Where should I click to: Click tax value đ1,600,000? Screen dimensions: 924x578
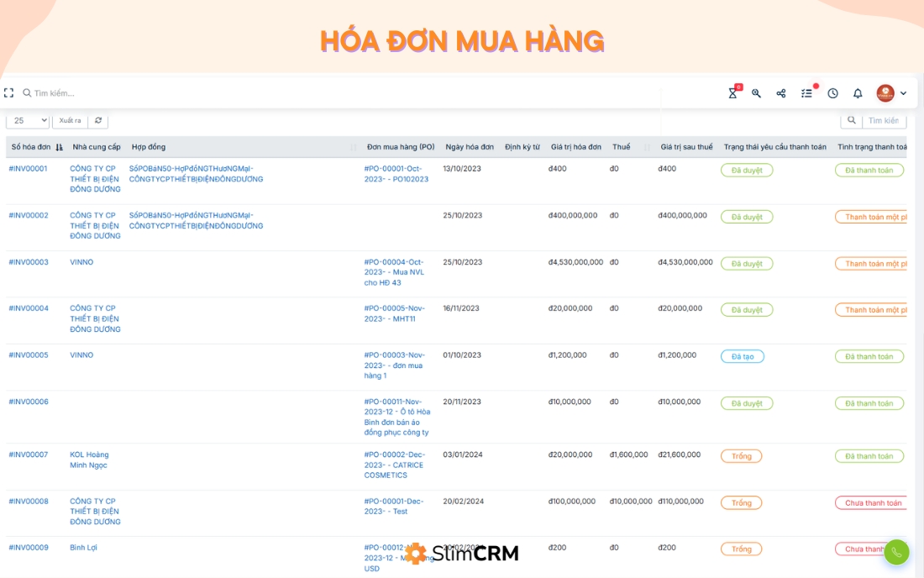[x=629, y=455]
